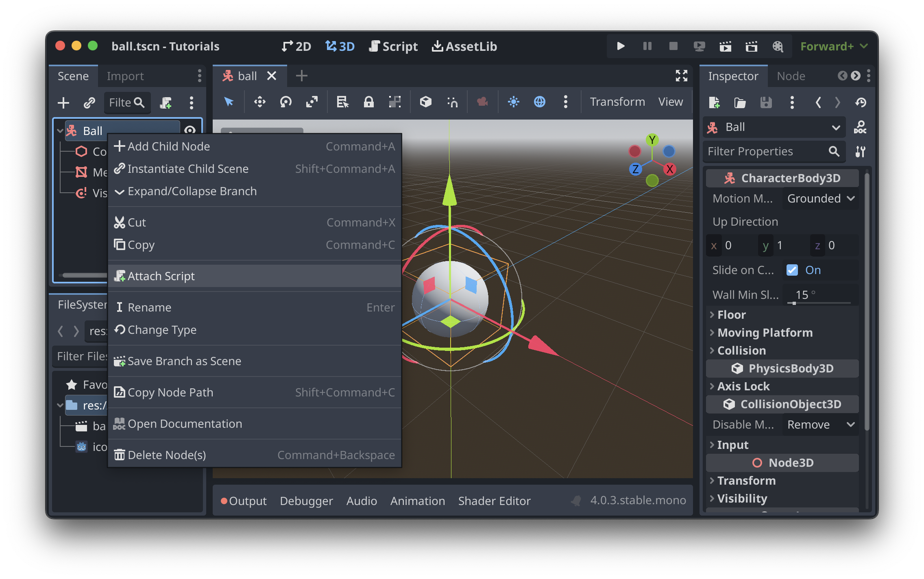Switch to the Node tab in the Inspector
The image size is (924, 579).
click(x=790, y=76)
